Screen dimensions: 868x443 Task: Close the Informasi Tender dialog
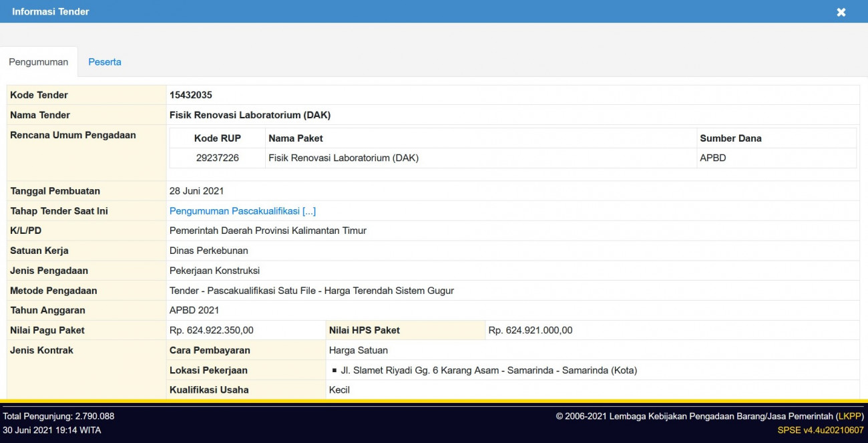(841, 12)
